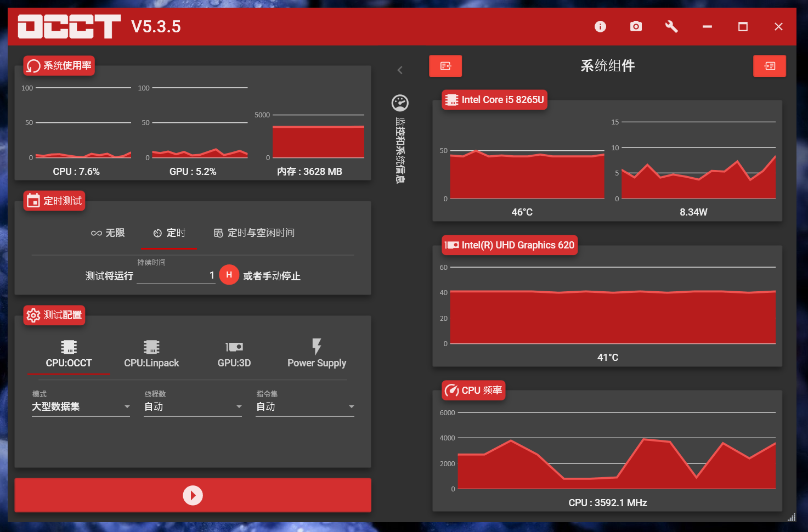Take a screenshot with camera icon
808x532 pixels.
636,26
